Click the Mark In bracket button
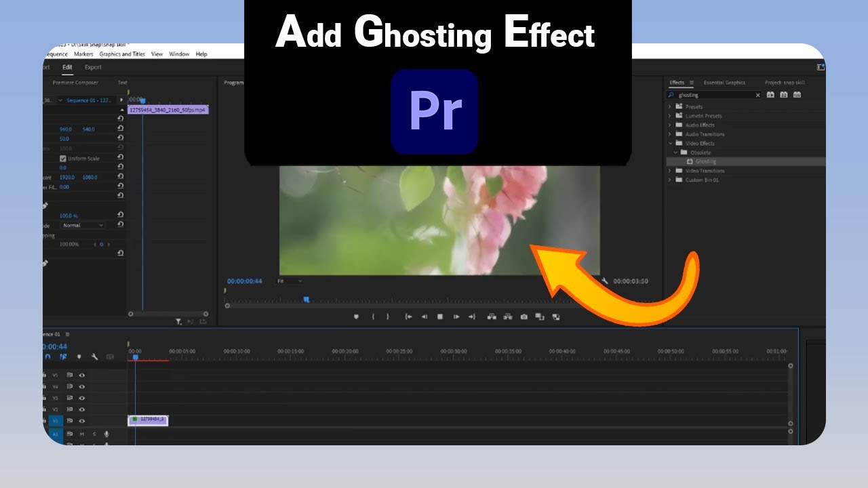 pos(373,317)
